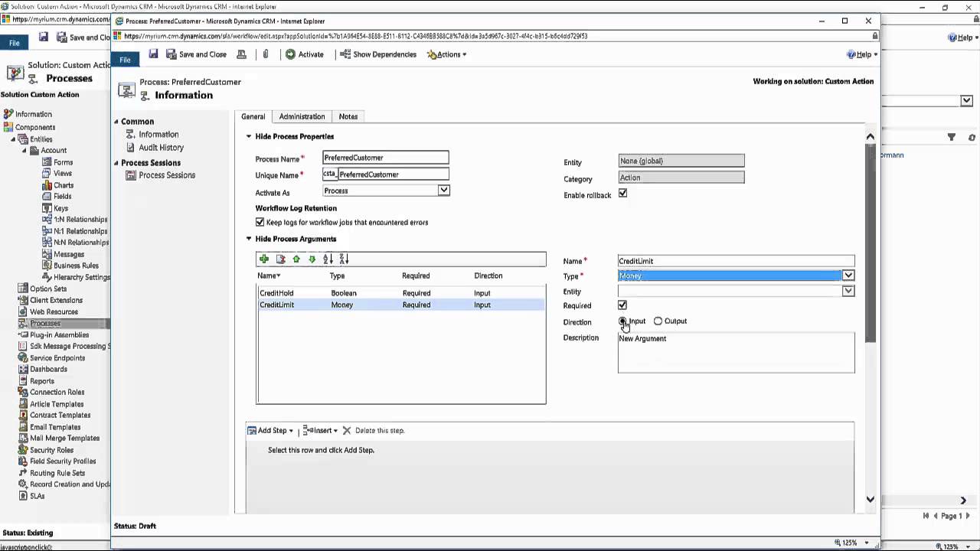
Task: Switch to the Administration tab
Action: click(302, 116)
